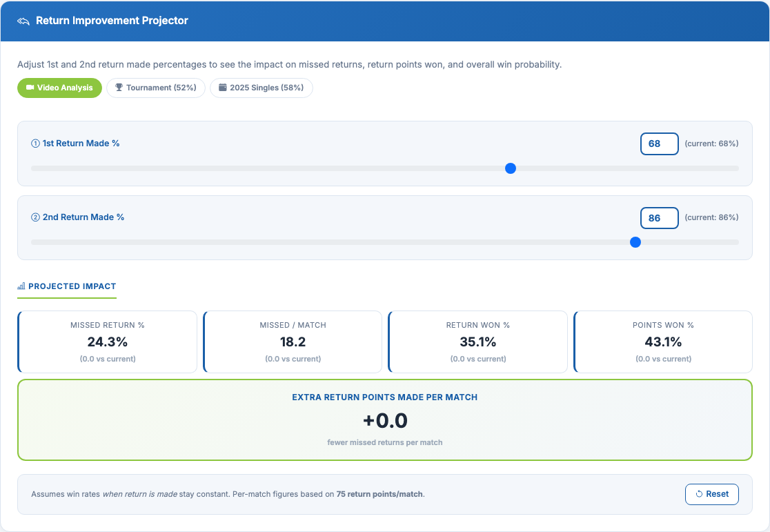The height and width of the screenshot is (532, 770).
Task: Click the 1st Return Made slider handle
Action: click(x=511, y=168)
